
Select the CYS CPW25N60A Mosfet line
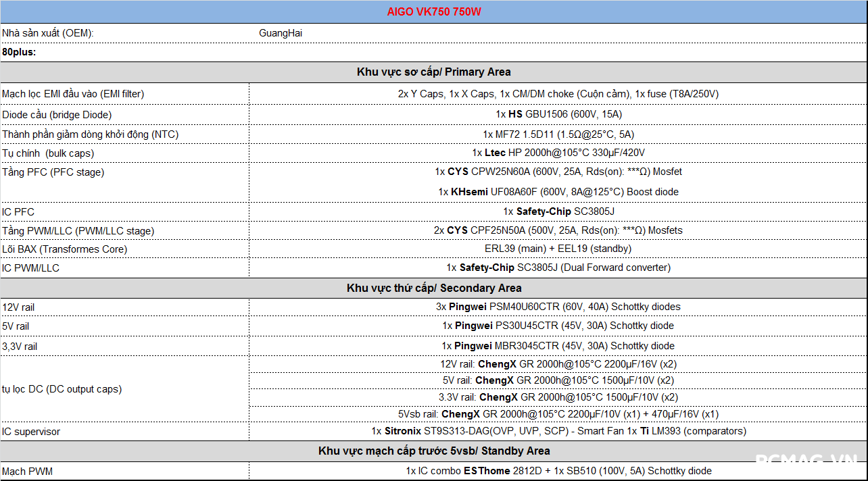(x=558, y=172)
